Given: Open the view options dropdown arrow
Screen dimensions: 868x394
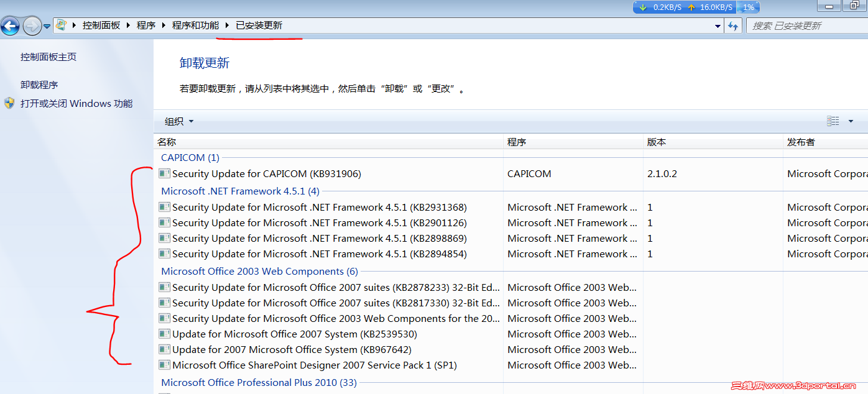Looking at the screenshot, I should point(851,121).
